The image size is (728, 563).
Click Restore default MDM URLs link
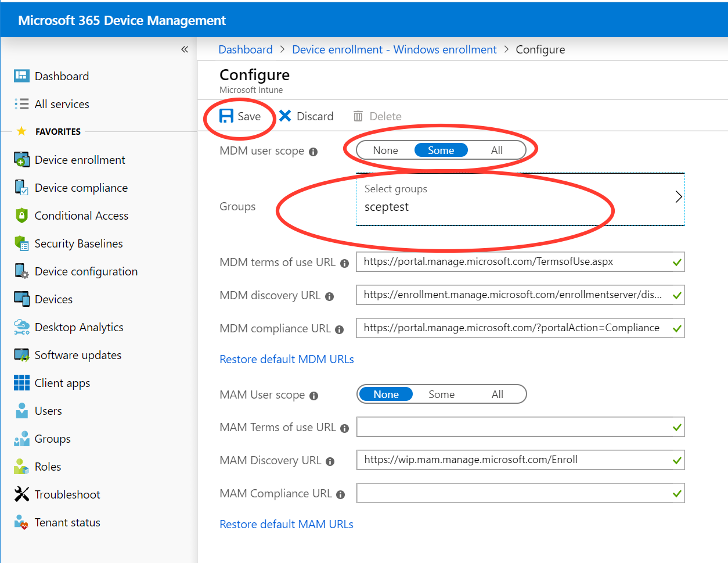287,359
